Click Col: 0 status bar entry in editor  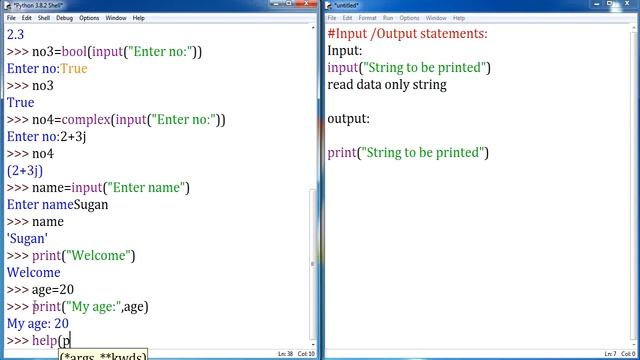pos(628,354)
